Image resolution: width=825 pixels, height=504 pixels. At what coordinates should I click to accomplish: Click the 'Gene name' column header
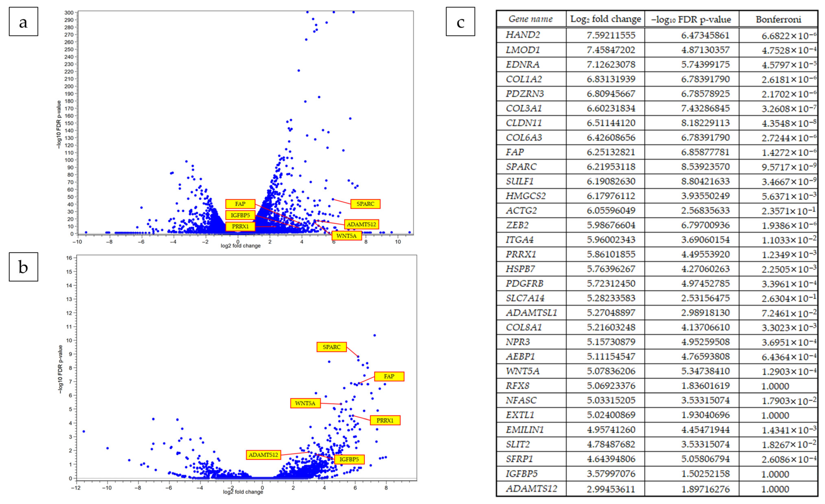[530, 19]
